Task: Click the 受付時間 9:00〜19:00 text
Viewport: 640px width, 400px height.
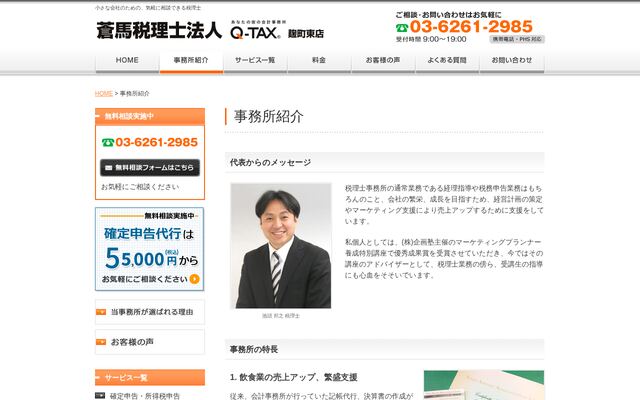Action: [431, 39]
